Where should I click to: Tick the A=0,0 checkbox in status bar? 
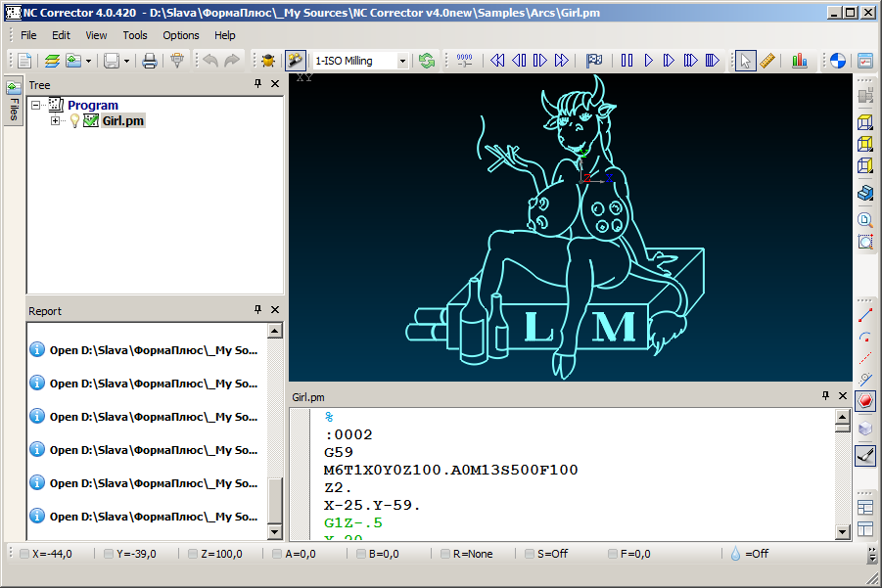pyautogui.click(x=277, y=554)
